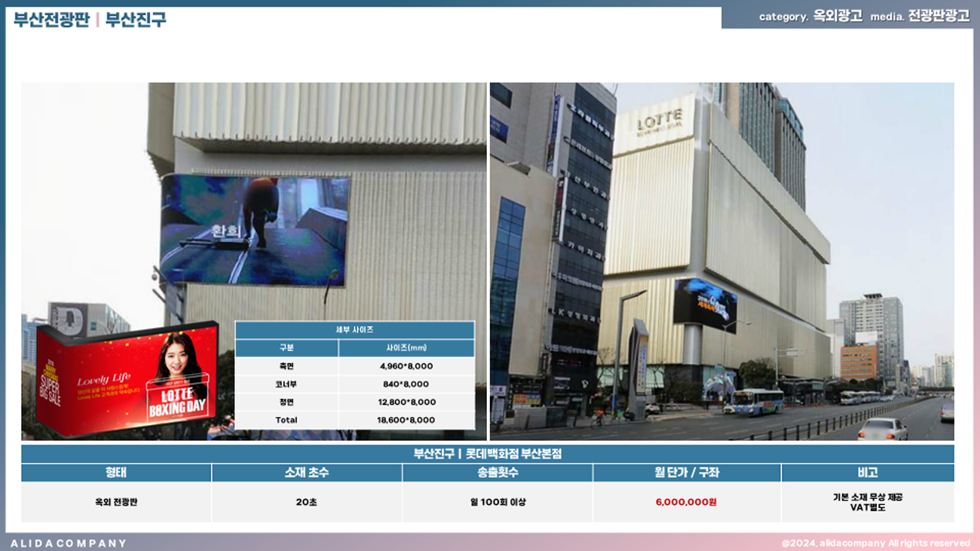The image size is (980, 551).
Task: Click the 롯데백화점 부산본점 header bar
Action: [x=487, y=454]
